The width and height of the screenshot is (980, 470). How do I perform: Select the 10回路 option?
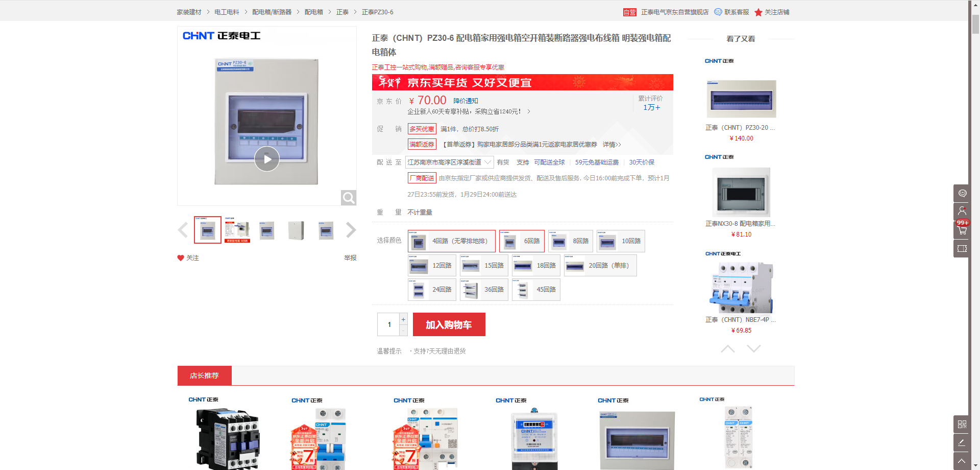621,241
